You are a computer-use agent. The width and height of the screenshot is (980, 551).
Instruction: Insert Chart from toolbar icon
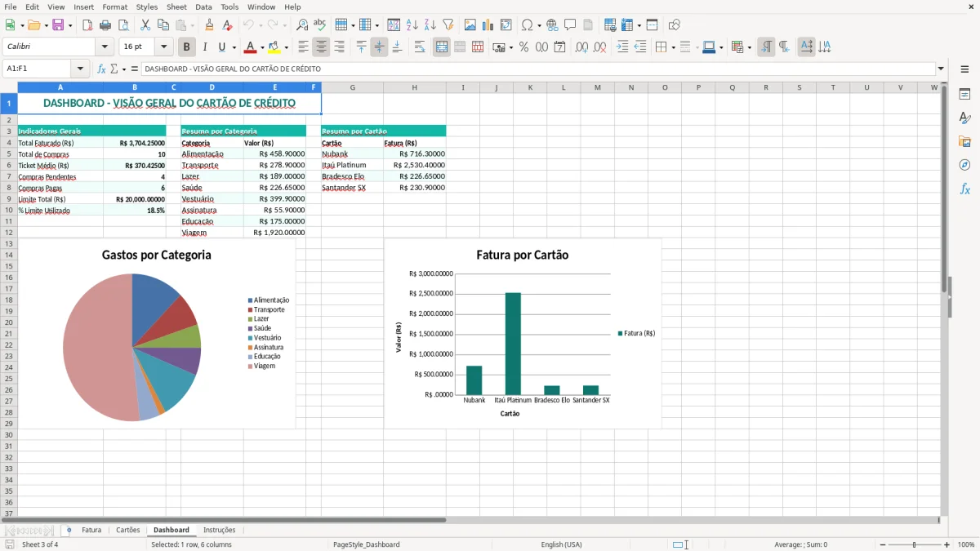coord(488,25)
